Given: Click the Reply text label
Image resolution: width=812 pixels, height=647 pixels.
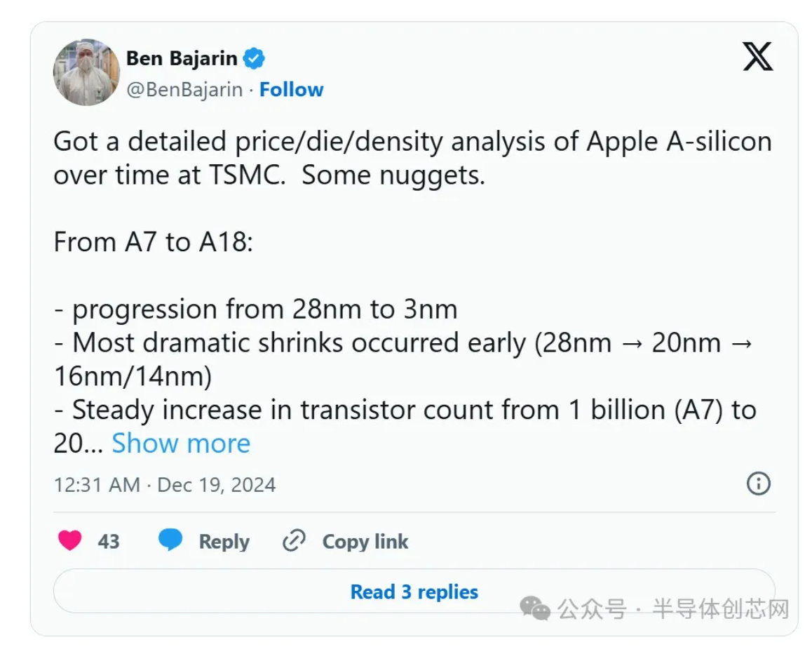Looking at the screenshot, I should coord(224,542).
